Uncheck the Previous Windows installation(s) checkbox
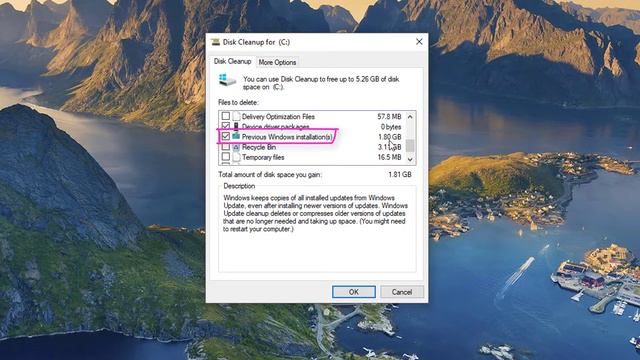Screen dimensions: 640x360 226,136
